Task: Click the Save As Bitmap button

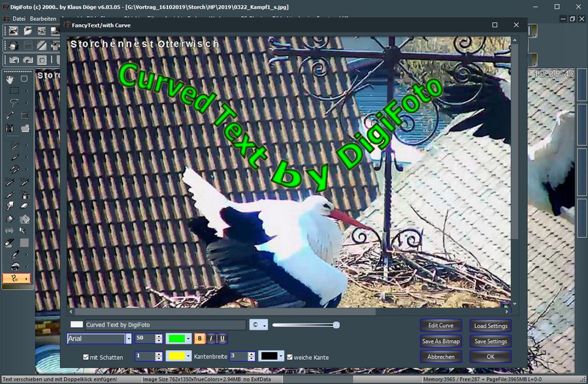Action: point(441,341)
